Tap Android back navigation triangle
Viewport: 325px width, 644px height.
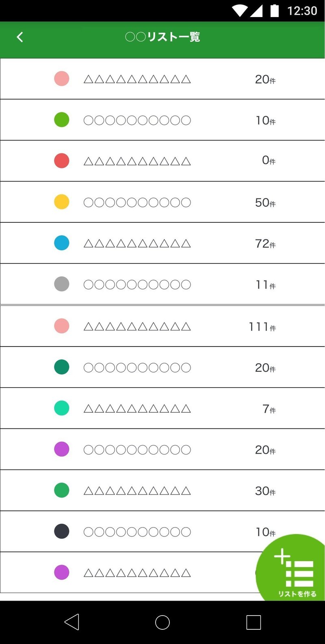click(x=72, y=622)
